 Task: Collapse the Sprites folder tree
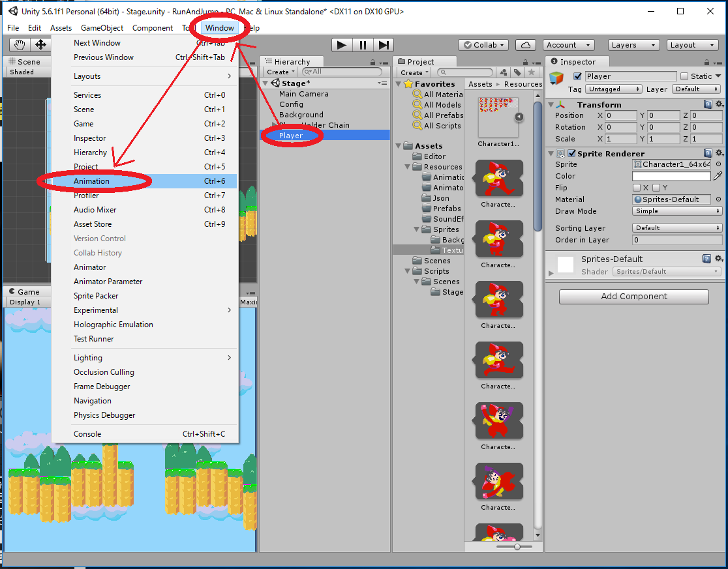pyautogui.click(x=416, y=229)
